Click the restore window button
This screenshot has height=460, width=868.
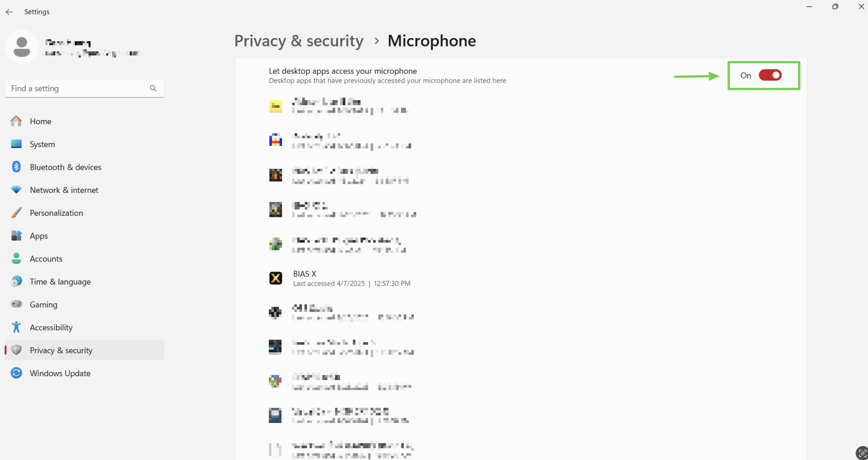835,7
